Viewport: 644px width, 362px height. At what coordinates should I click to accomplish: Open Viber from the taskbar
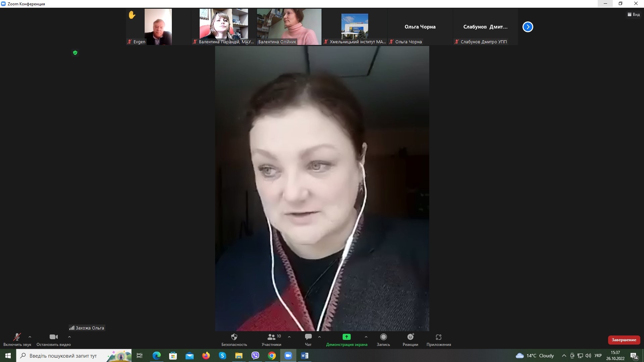[x=255, y=356]
